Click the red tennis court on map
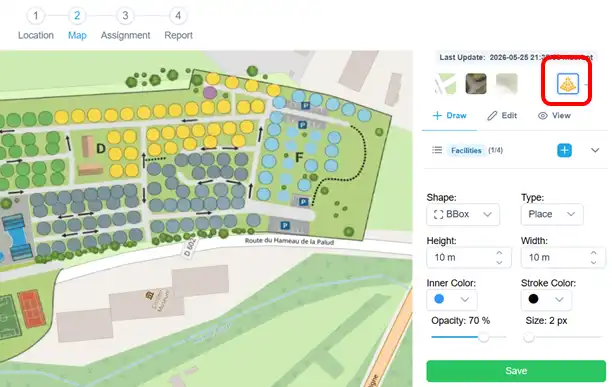The height and width of the screenshot is (387, 612). coord(32,309)
